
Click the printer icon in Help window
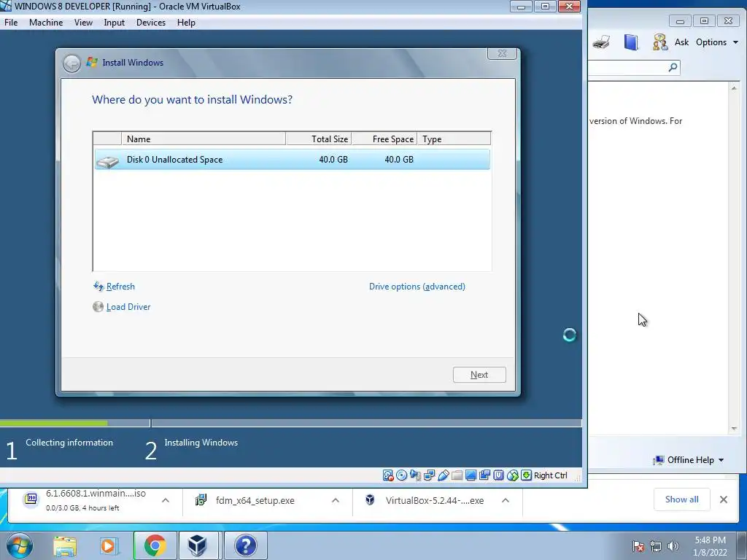click(601, 42)
